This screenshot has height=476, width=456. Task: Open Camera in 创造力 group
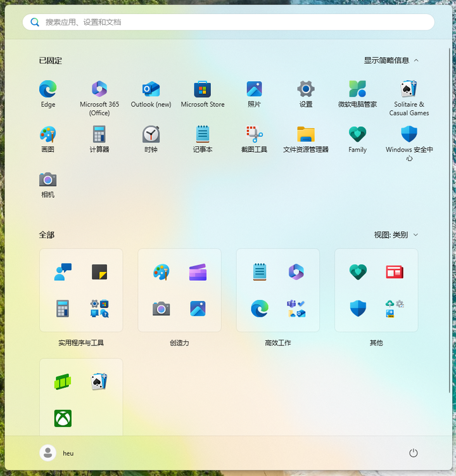[161, 309]
